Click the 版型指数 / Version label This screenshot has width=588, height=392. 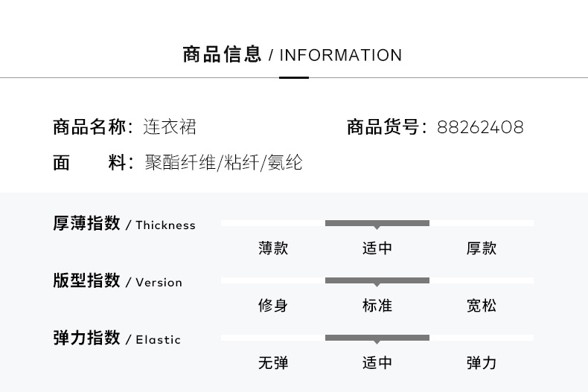[x=118, y=280]
